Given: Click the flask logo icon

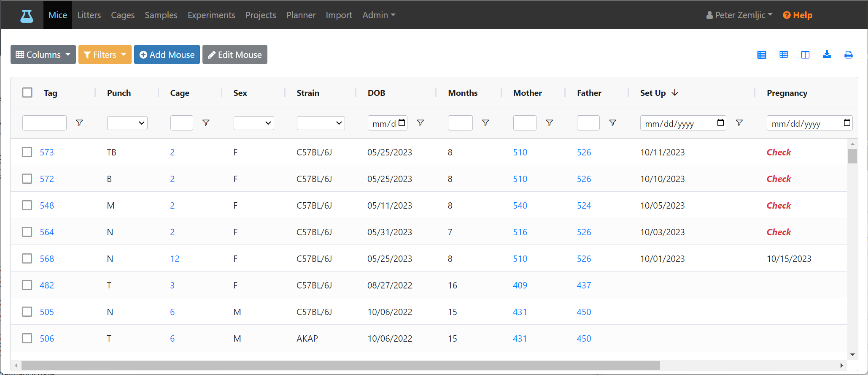Looking at the screenshot, I should pos(27,16).
